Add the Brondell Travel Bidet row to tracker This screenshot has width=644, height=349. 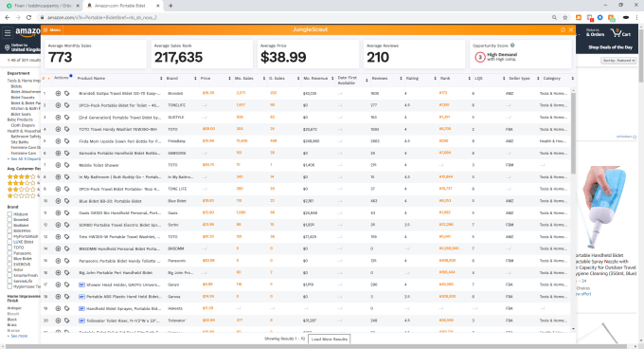click(58, 93)
